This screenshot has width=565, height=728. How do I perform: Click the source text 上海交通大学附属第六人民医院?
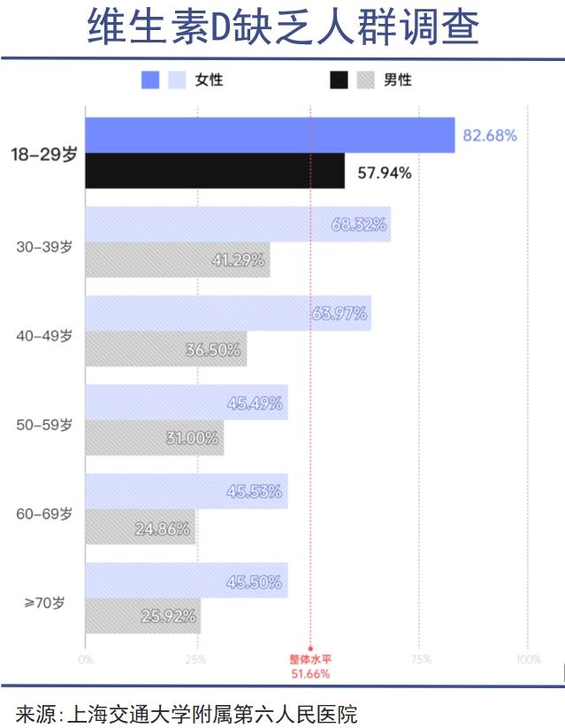point(211,713)
